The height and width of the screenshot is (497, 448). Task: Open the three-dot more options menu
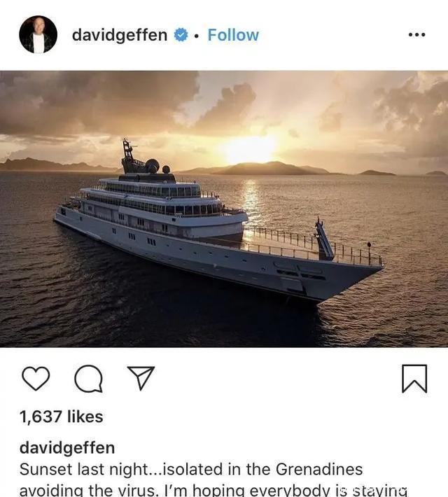point(416,34)
